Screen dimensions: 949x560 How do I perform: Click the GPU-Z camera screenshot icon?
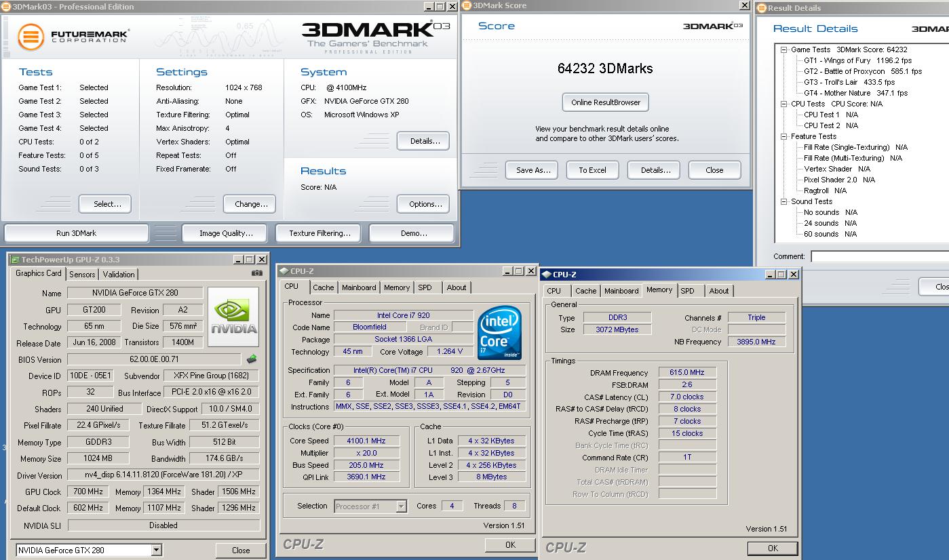[256, 273]
